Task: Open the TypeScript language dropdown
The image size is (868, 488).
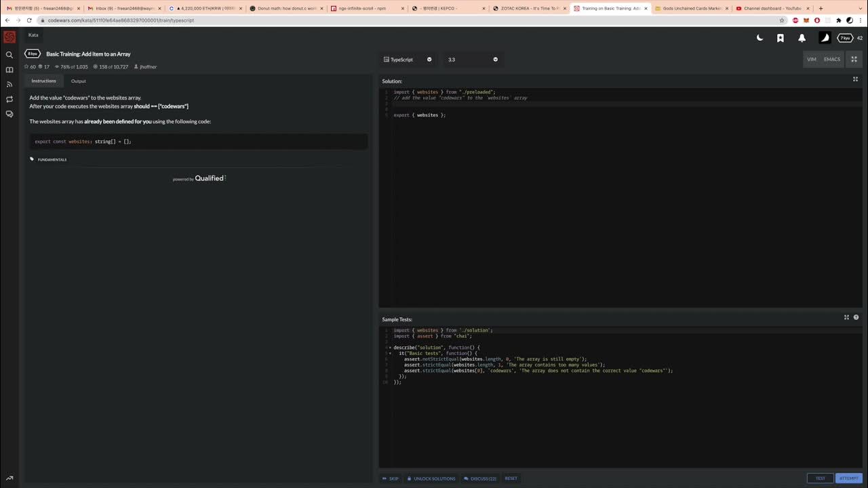Action: pyautogui.click(x=408, y=60)
